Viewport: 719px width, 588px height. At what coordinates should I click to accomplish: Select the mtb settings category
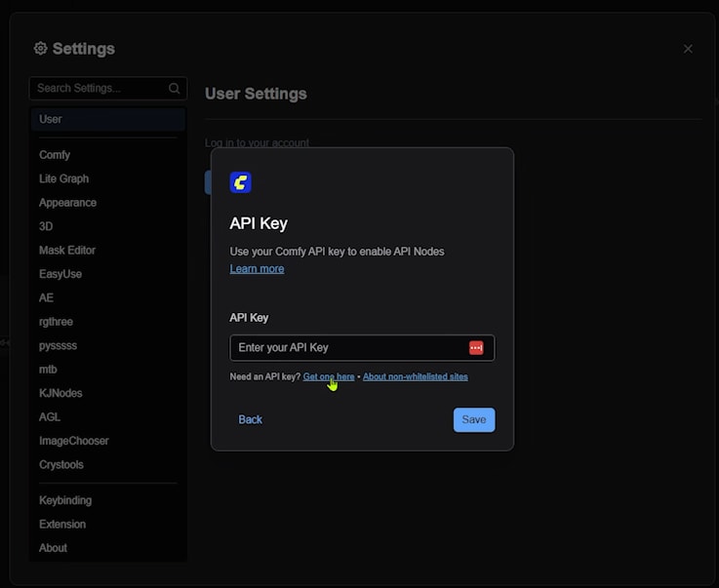click(x=108, y=370)
